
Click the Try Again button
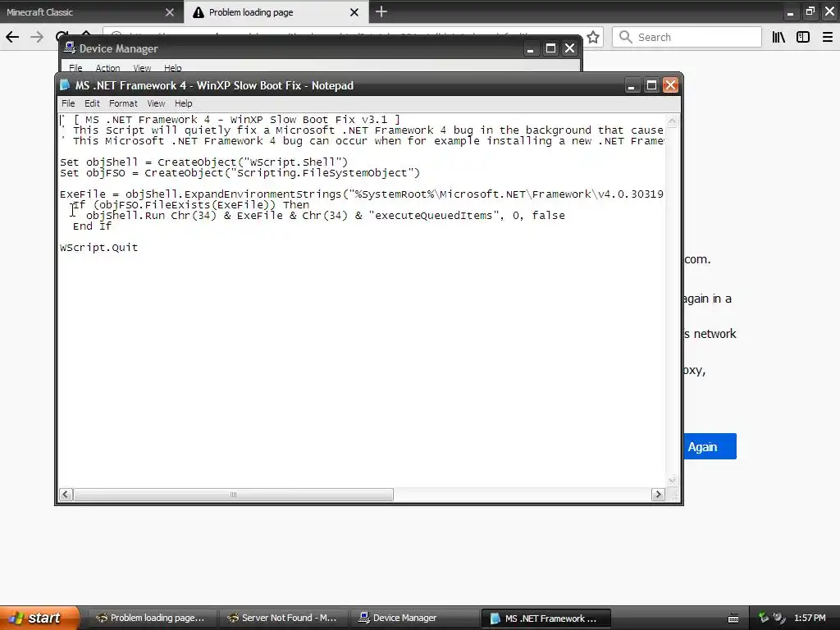(710, 446)
